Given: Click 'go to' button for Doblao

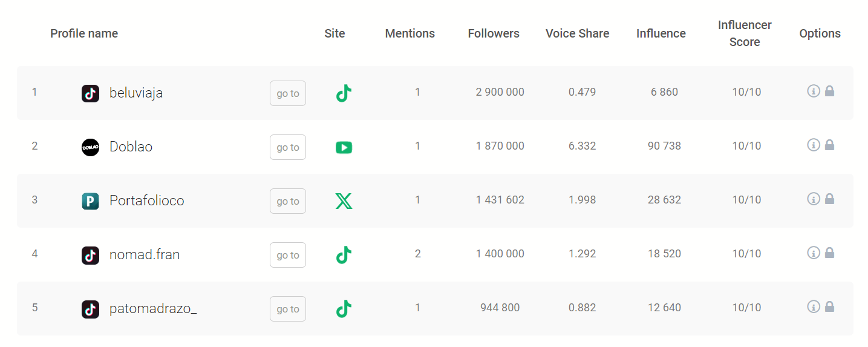Looking at the screenshot, I should coord(288,147).
